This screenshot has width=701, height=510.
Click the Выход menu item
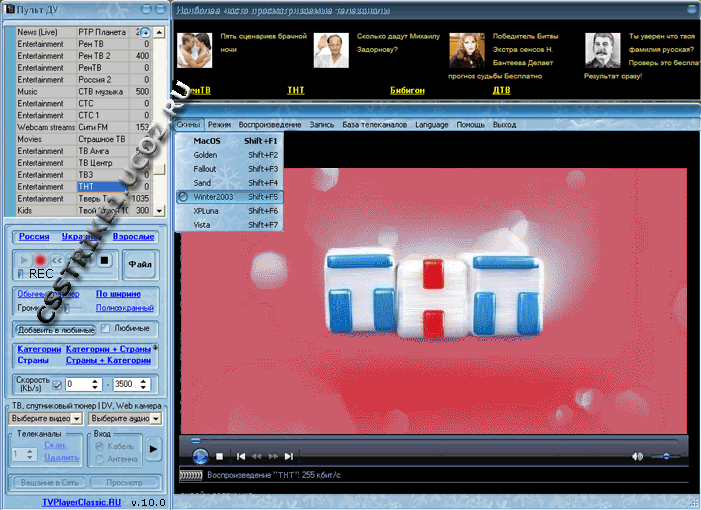pos(504,125)
